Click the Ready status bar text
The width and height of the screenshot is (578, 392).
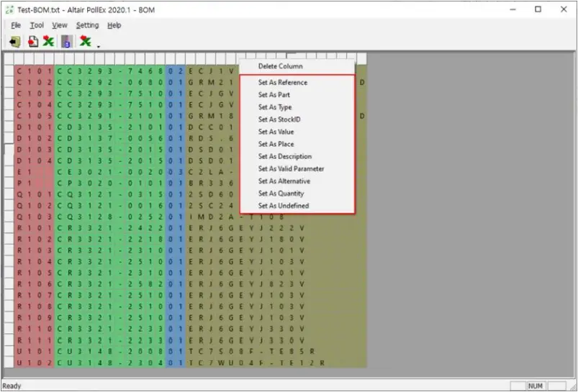tap(12, 386)
